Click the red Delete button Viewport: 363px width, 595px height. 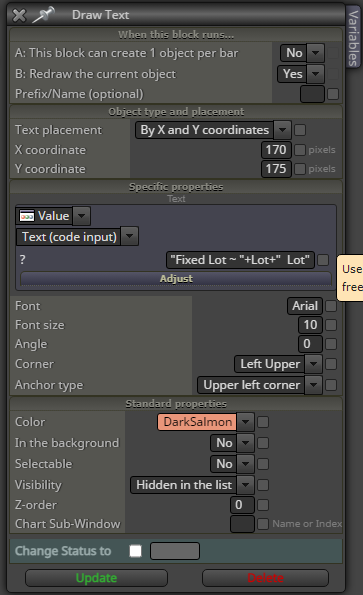pos(266,578)
